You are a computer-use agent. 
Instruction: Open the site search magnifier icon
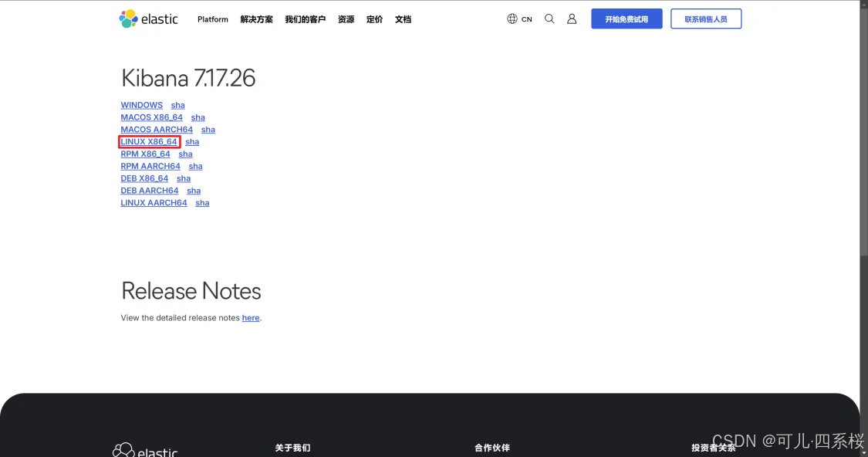click(549, 19)
